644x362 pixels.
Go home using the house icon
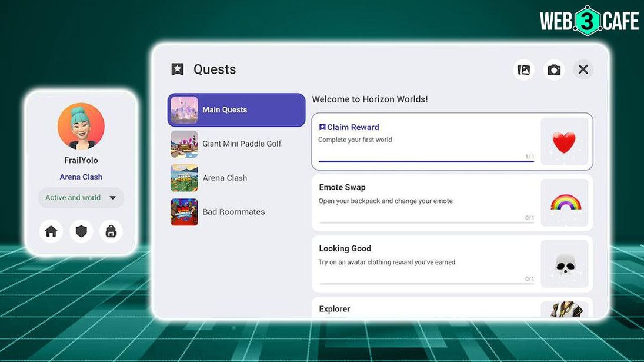51,231
